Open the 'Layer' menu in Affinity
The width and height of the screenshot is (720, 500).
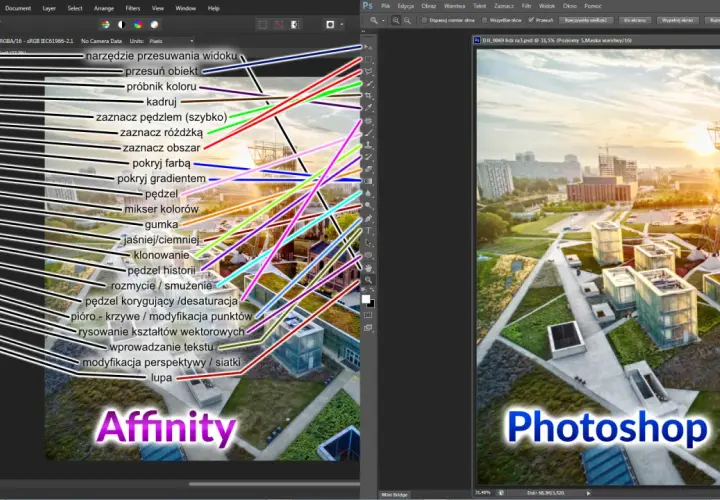pyautogui.click(x=49, y=8)
